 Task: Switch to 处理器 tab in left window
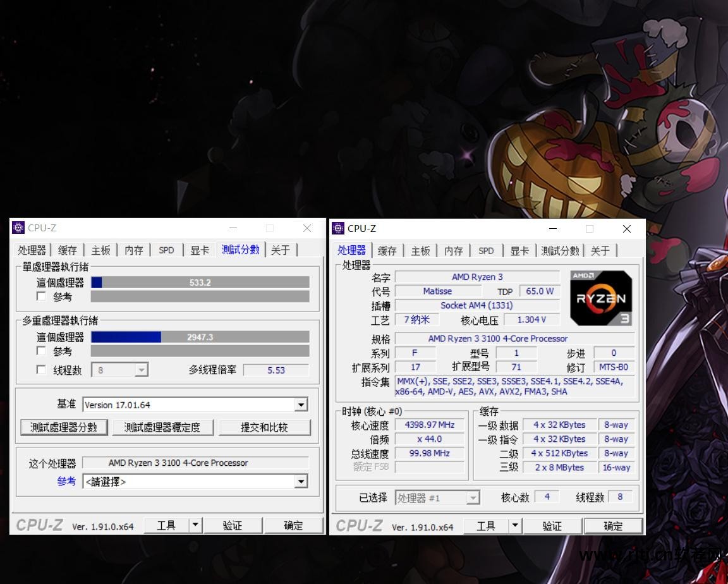coord(32,250)
